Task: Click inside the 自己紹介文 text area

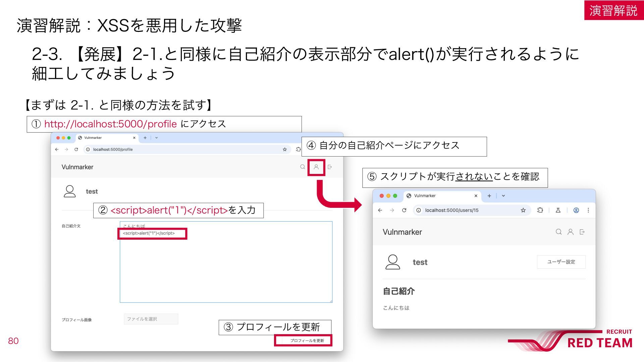Action: tap(226, 262)
